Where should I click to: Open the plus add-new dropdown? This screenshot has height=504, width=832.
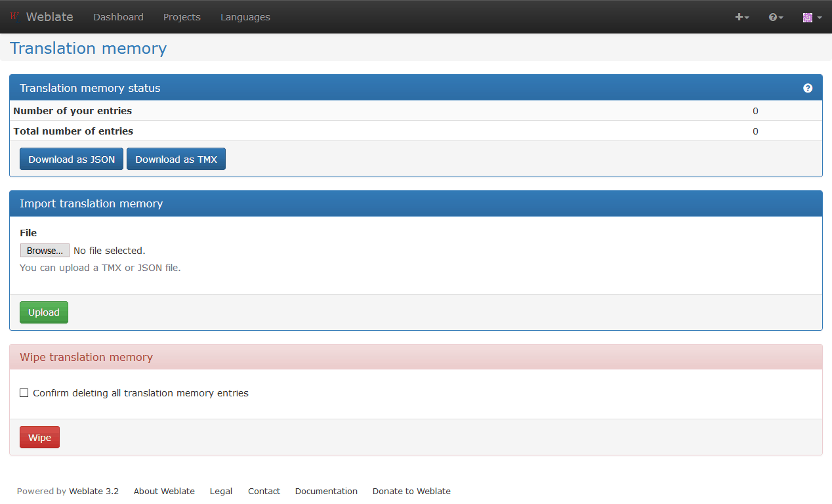click(x=742, y=17)
